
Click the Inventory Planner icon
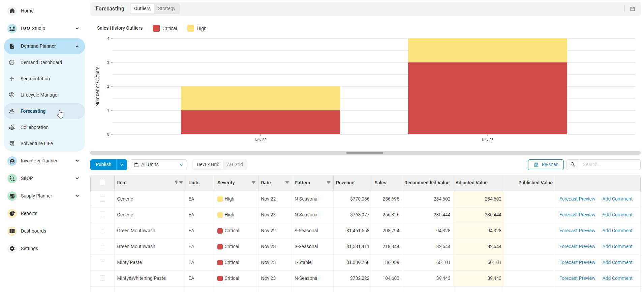click(12, 161)
